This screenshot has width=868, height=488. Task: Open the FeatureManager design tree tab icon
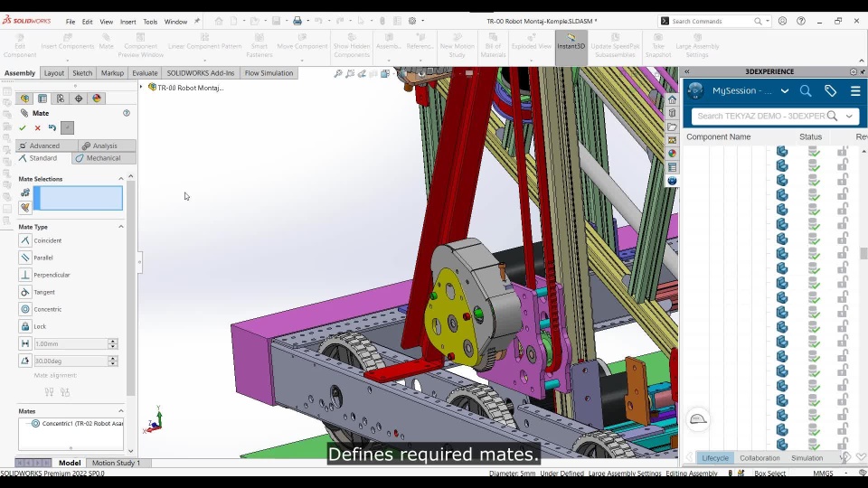point(25,99)
